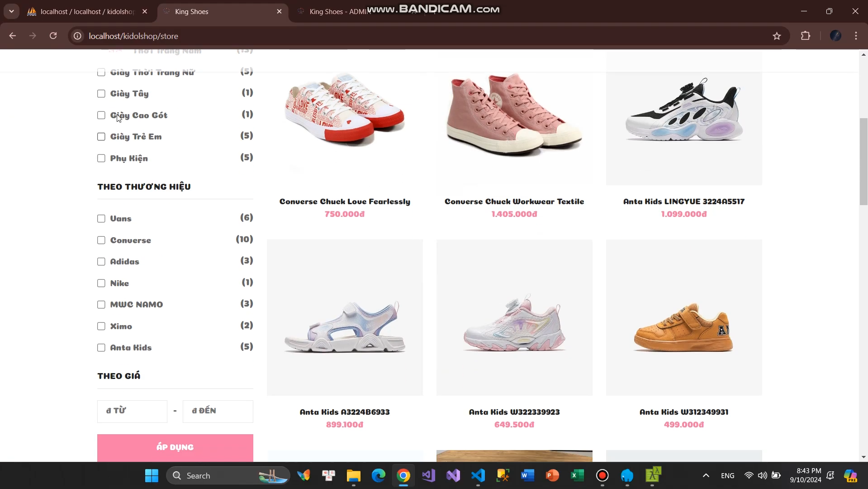
Task: Bookmark this page with the star icon
Action: tap(777, 36)
